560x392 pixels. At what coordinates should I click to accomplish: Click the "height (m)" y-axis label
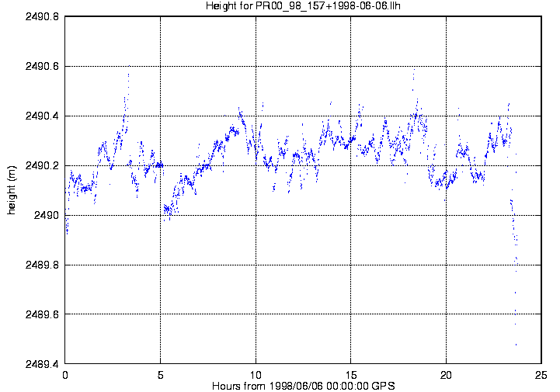tap(12, 189)
